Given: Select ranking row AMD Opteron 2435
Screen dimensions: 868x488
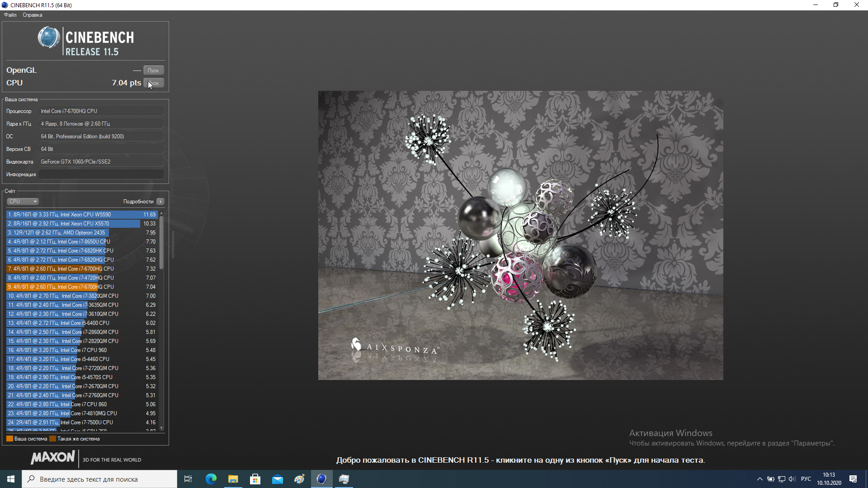Looking at the screenshot, I should pyautogui.click(x=82, y=233).
